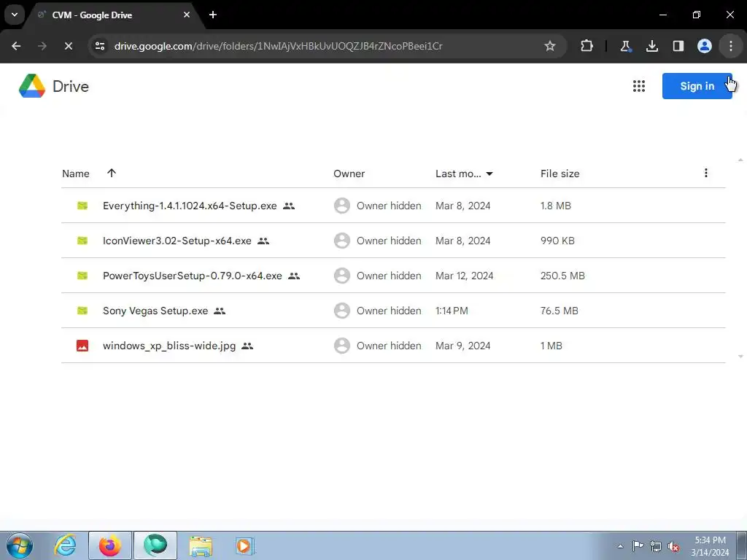The width and height of the screenshot is (747, 560).
Task: Open the Chrome extensions puzzle icon
Action: click(587, 46)
